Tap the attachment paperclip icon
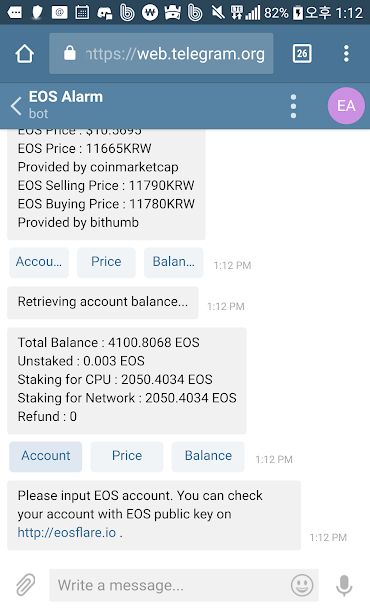 [25, 585]
